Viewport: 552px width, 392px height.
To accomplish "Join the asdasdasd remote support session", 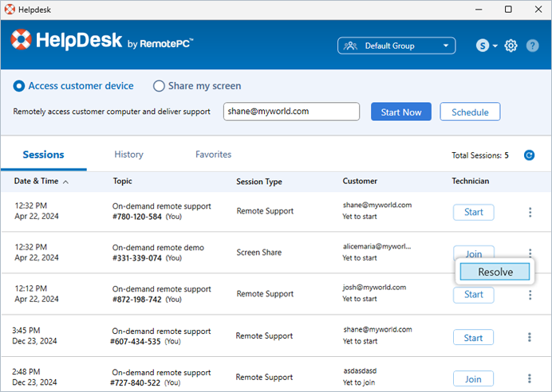I will coord(473,379).
